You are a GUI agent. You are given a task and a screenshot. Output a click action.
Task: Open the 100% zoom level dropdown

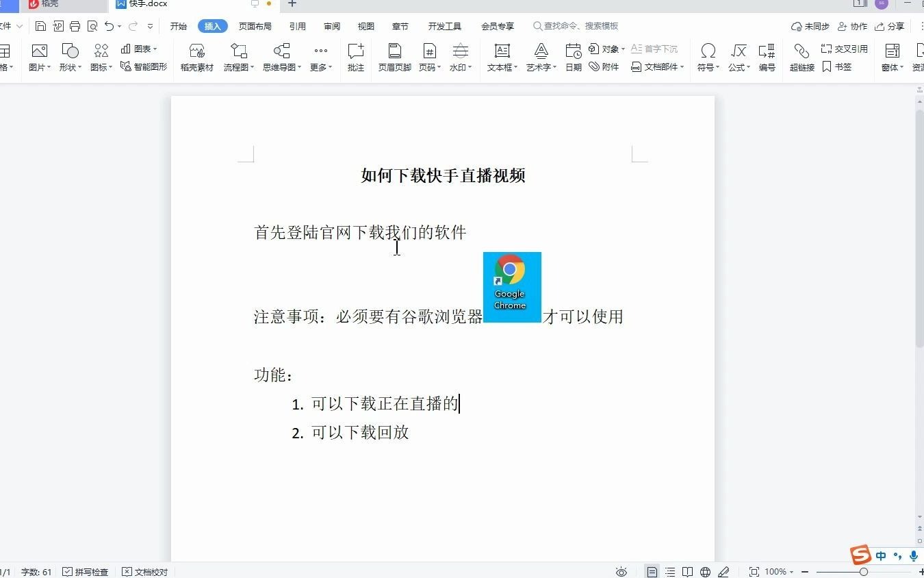779,572
